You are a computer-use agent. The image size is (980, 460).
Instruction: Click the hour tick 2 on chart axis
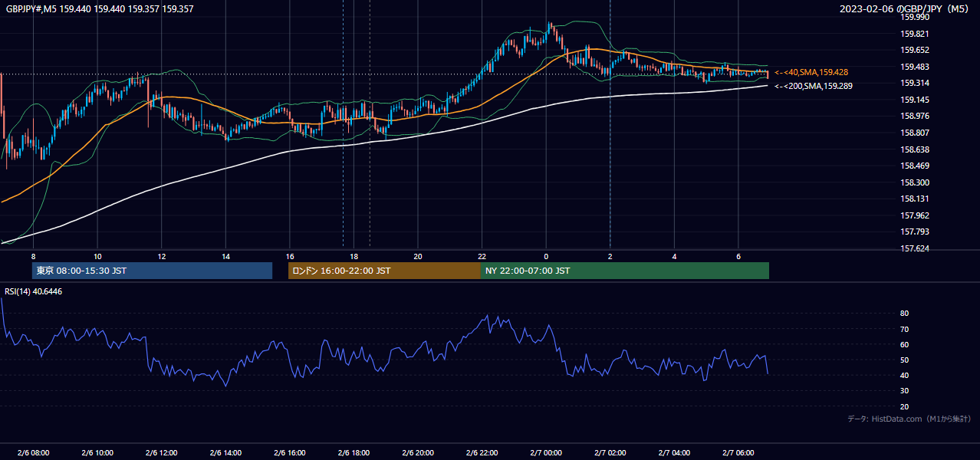610,256
